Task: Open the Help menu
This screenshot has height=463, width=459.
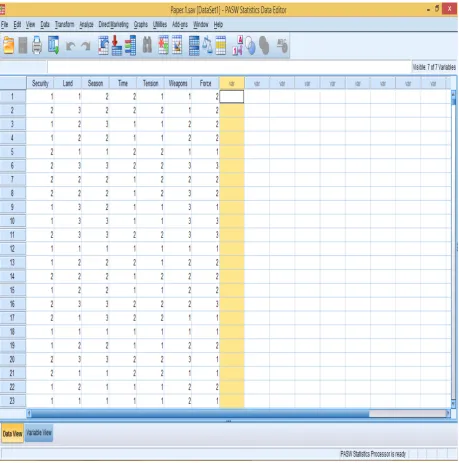Action: click(x=218, y=24)
